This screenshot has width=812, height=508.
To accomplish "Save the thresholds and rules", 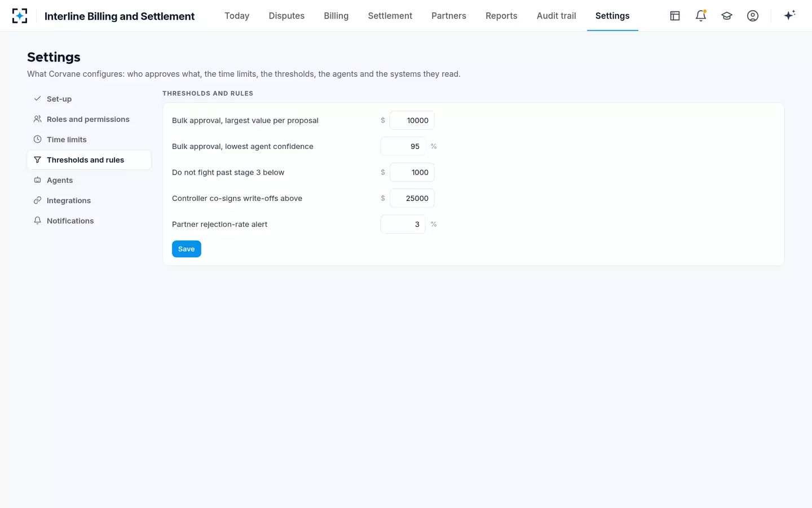I will (x=187, y=249).
